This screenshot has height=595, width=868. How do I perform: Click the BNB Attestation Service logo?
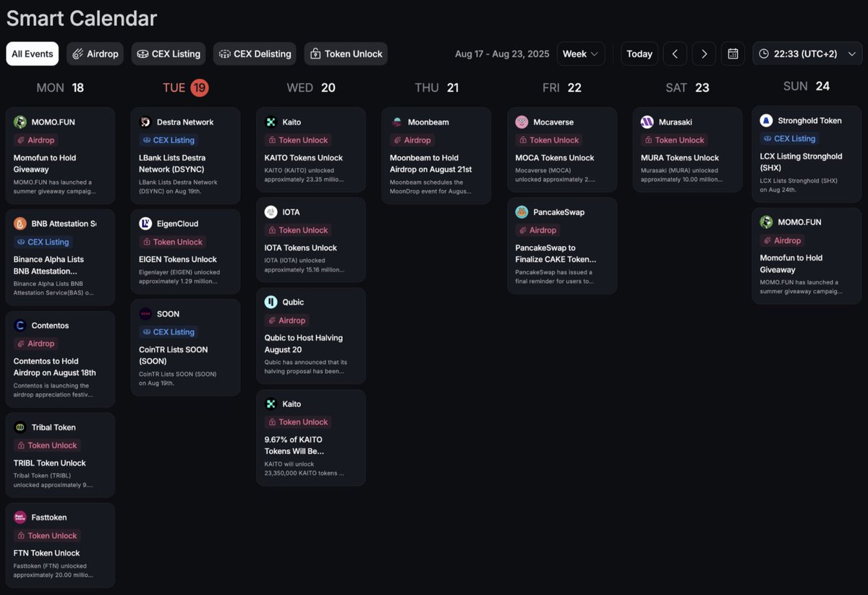[x=20, y=224]
